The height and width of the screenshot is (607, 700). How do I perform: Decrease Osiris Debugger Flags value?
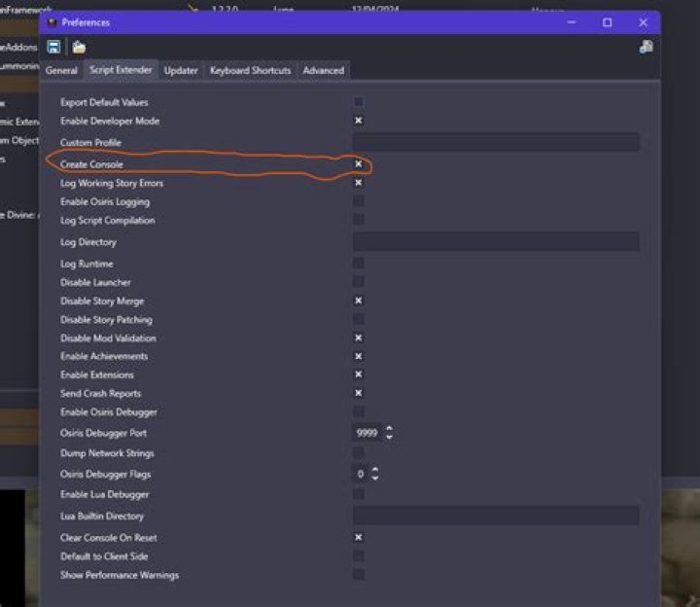click(x=375, y=479)
